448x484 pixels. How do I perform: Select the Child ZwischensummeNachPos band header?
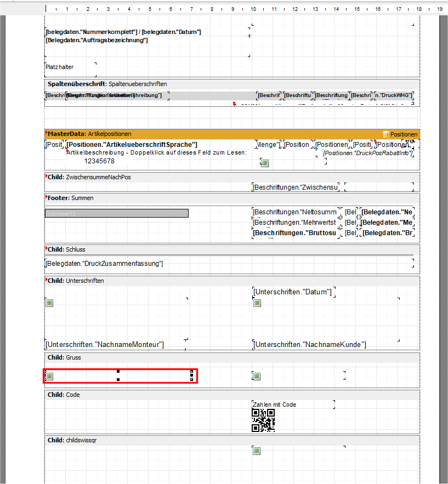click(x=232, y=177)
